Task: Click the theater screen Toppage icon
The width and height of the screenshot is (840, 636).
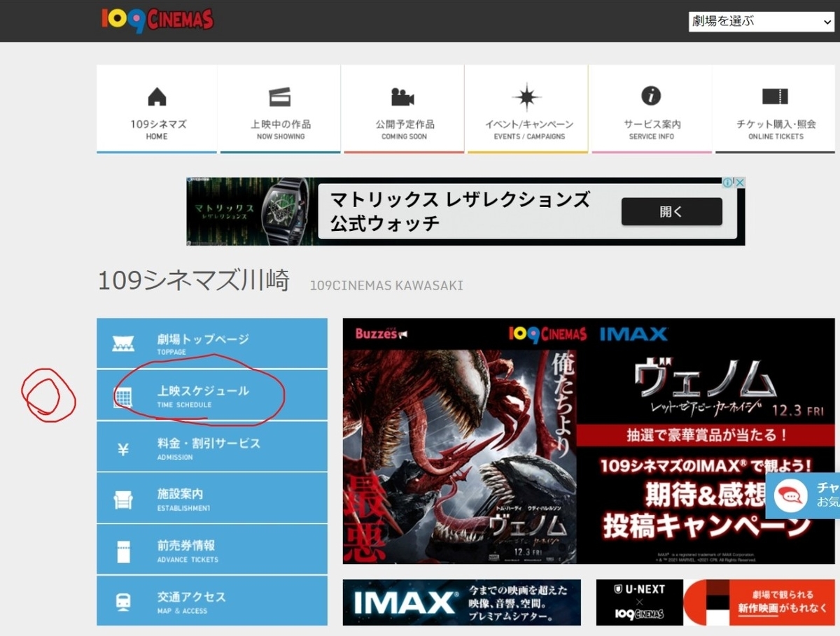Action: (x=122, y=344)
